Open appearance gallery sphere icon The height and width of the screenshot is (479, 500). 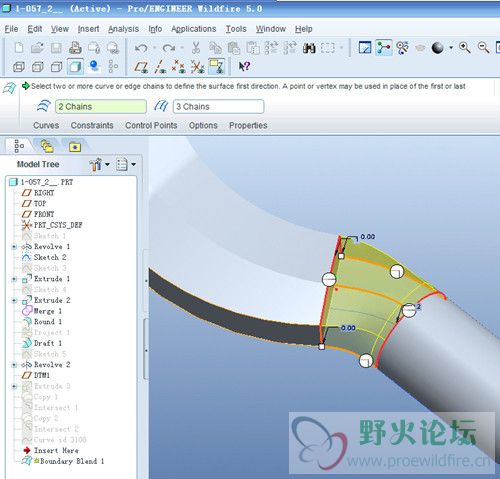(x=438, y=48)
